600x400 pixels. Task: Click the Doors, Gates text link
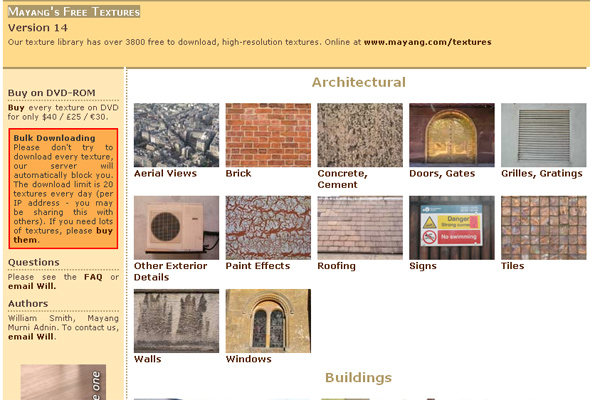[x=442, y=173]
